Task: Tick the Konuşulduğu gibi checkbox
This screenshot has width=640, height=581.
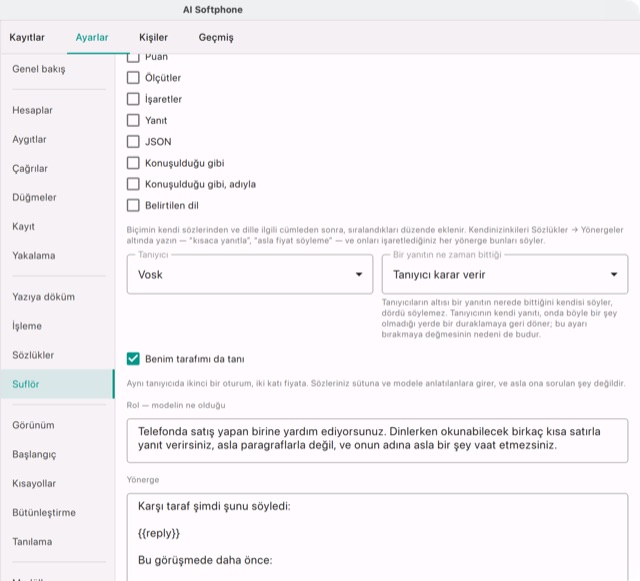Action: 133,163
